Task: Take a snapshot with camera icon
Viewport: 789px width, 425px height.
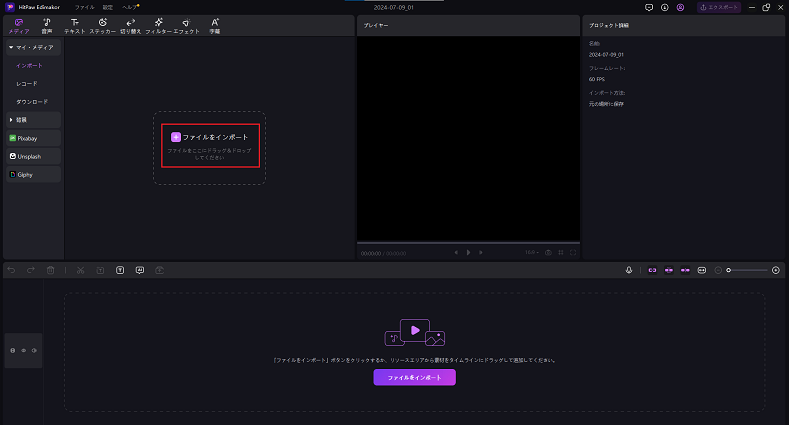Action: (548, 252)
